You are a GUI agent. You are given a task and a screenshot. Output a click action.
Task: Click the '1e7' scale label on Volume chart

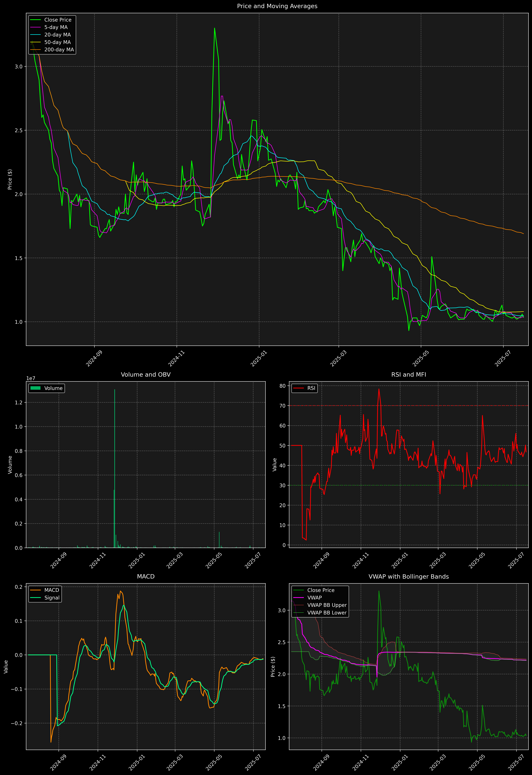tap(31, 379)
